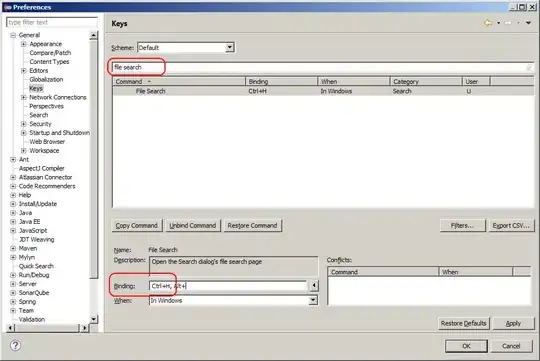Viewport: 540px width, 361px height.
Task: Collapse the General tree node
Action: click(x=13, y=35)
